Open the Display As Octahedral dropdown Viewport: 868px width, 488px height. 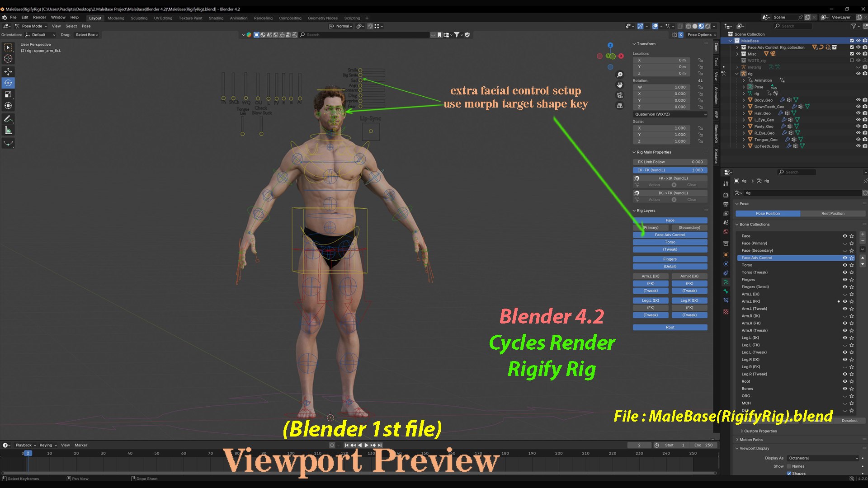[x=823, y=458]
